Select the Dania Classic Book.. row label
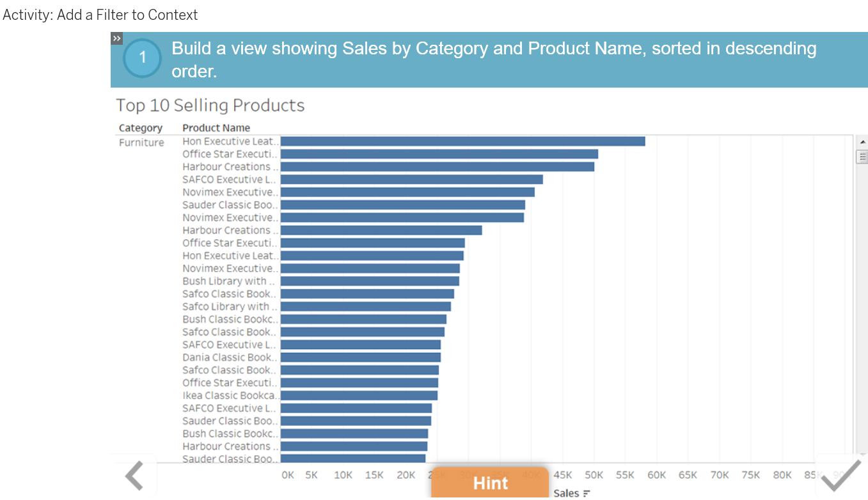868x500 pixels. coord(230,357)
